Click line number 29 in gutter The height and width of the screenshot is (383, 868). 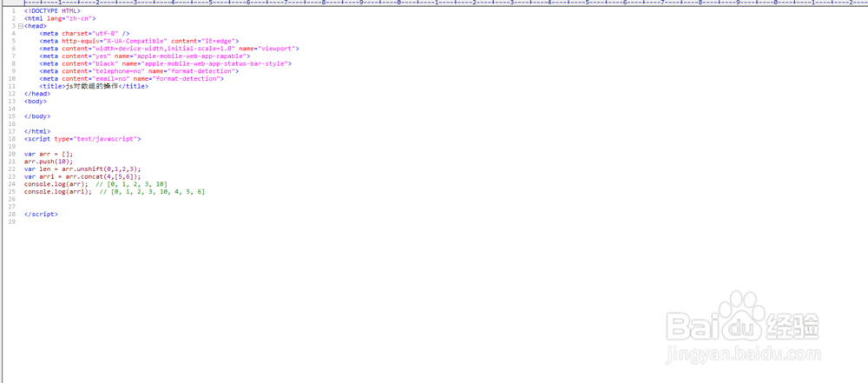[x=12, y=221]
